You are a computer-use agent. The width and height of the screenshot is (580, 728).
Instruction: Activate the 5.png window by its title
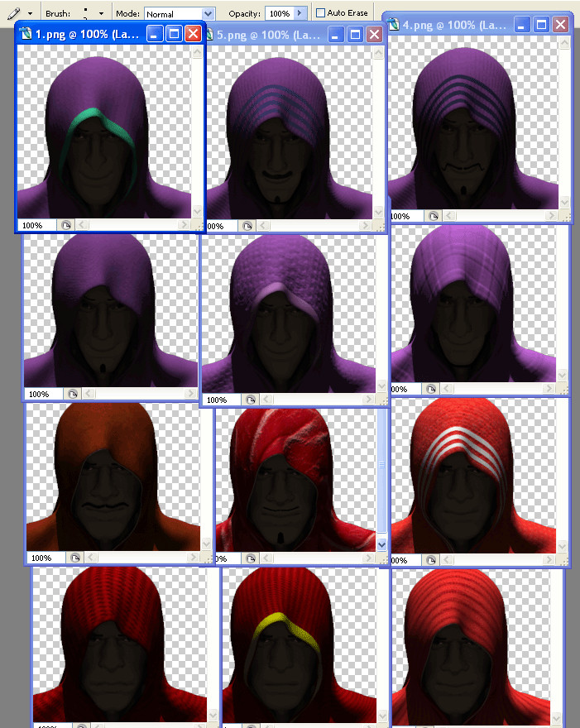(268, 36)
